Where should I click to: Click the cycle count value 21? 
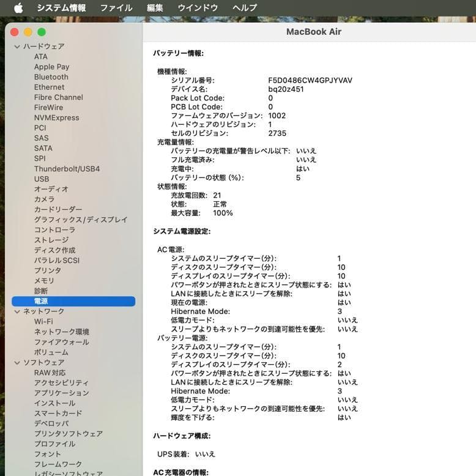[217, 195]
